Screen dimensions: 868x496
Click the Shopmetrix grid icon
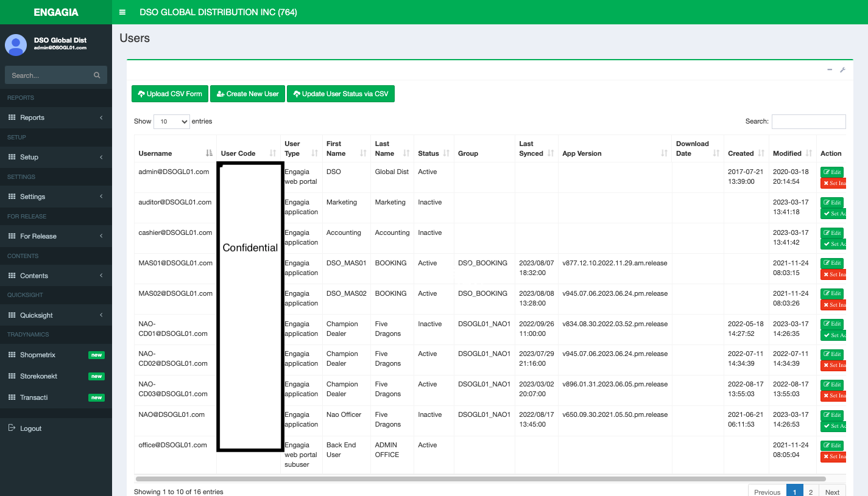pyautogui.click(x=12, y=355)
